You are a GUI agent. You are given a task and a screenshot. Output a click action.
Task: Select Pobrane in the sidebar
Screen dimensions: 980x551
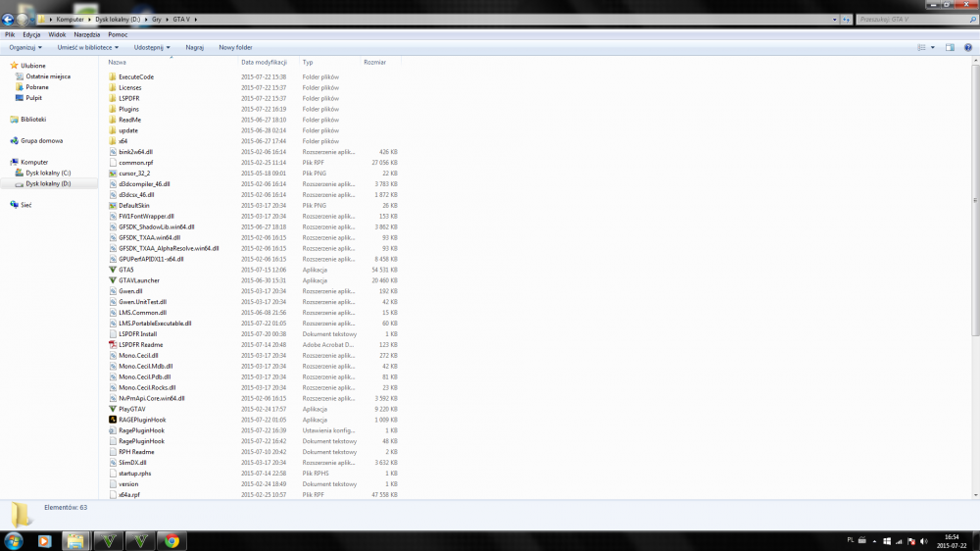(x=37, y=87)
